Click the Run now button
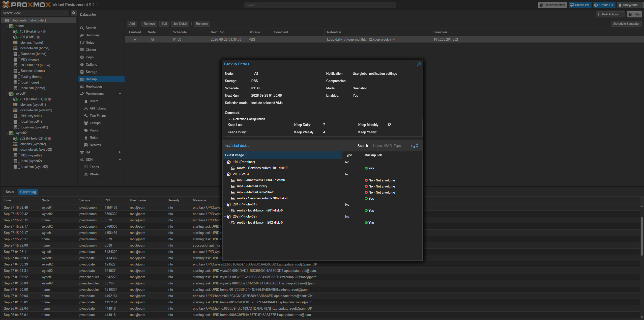Screen dimensions: 644x320 tap(202, 24)
